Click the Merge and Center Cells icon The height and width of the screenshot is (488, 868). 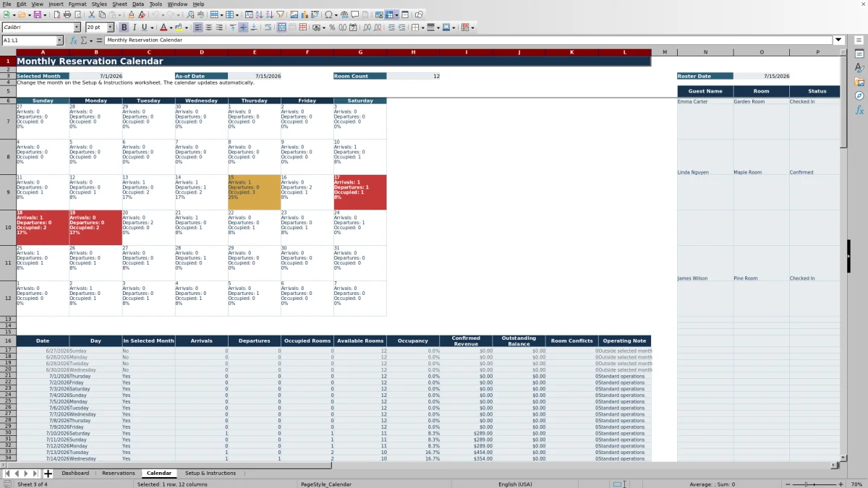click(282, 27)
